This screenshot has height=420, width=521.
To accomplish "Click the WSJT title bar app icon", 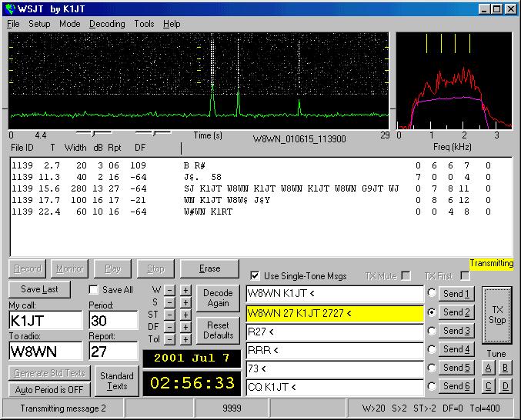I will [x=10, y=9].
